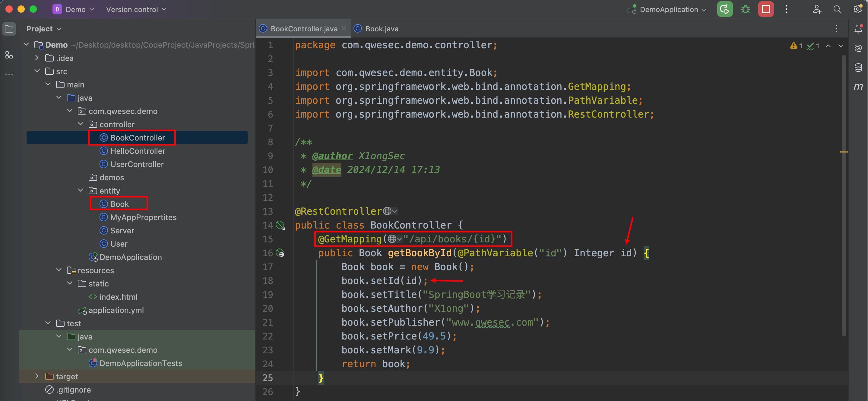This screenshot has height=401, width=868.
Task: Open IDE settings gear icon
Action: 857,9
